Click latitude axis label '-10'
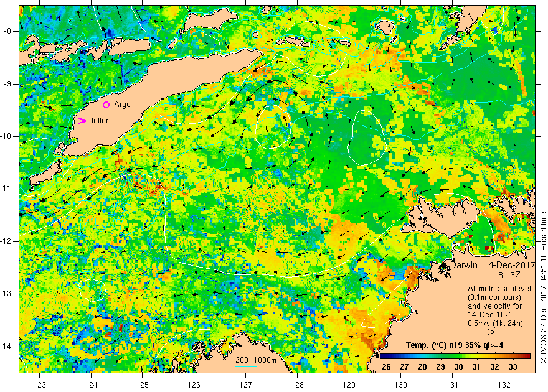548x392 pixels. click(7, 136)
